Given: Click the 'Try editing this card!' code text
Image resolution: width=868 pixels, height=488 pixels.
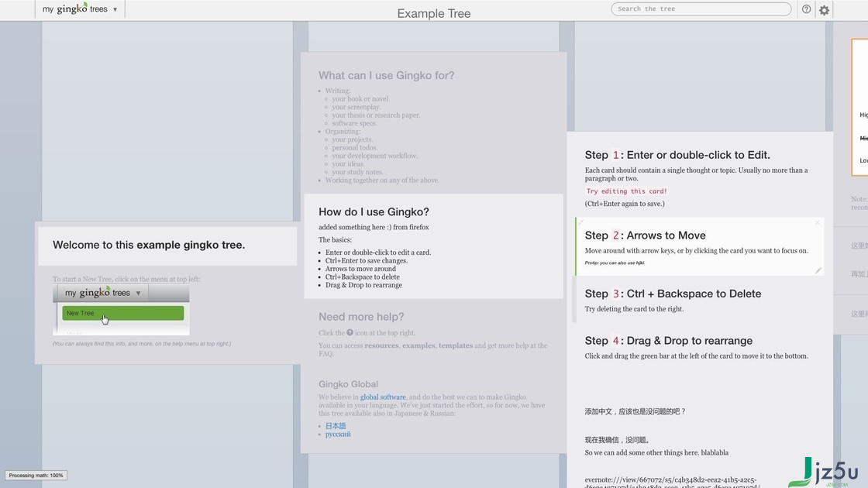Looking at the screenshot, I should pos(627,191).
